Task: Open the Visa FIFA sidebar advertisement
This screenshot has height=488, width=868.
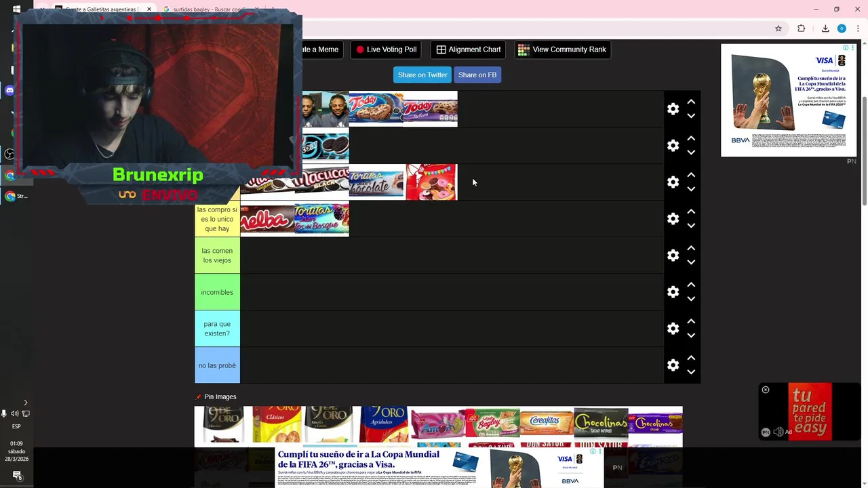Action: tap(788, 100)
